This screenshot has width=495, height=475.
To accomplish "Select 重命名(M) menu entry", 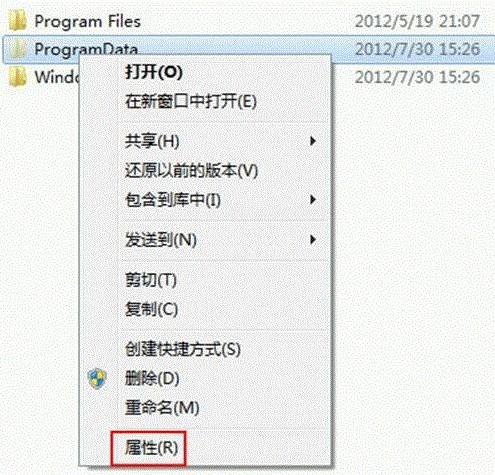I will point(162,407).
